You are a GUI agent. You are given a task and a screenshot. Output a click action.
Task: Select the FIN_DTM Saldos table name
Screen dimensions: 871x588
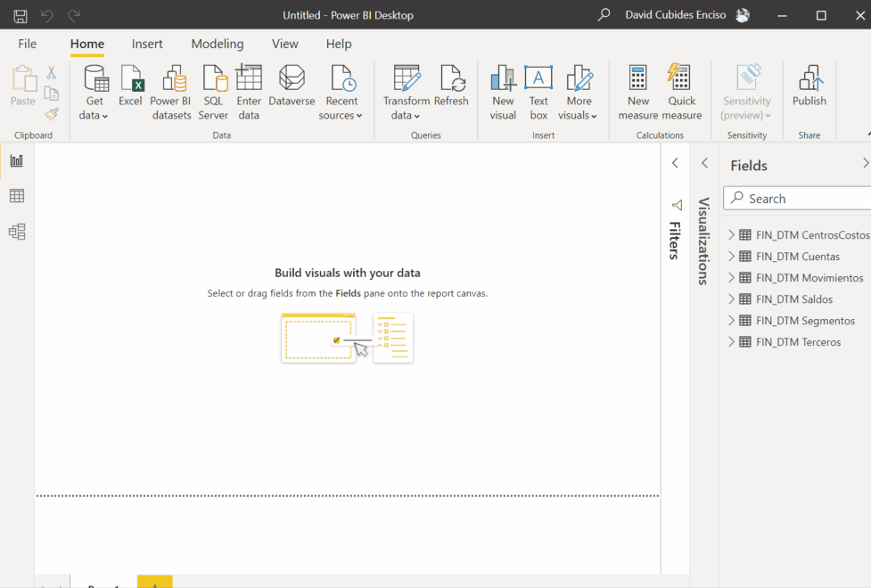[794, 299]
